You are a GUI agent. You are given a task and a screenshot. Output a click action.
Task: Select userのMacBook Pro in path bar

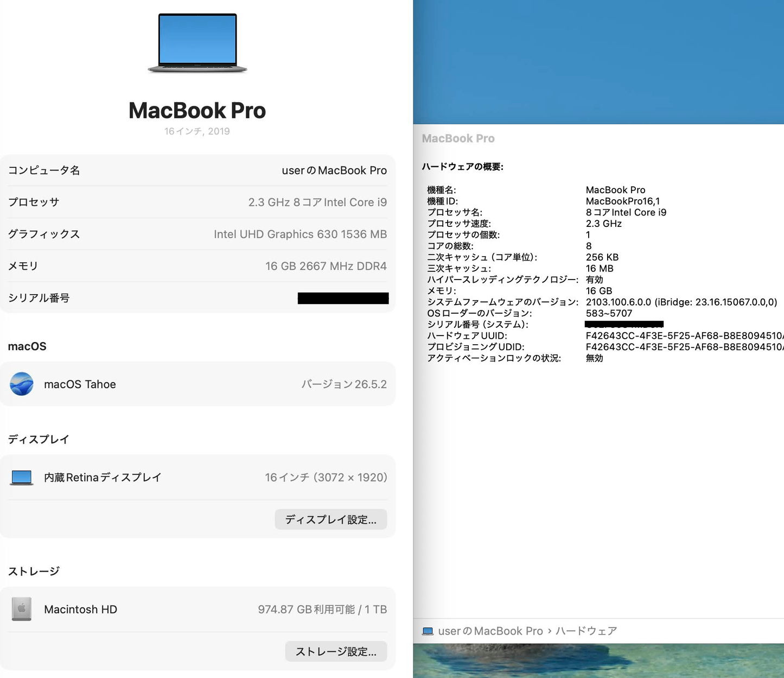click(x=490, y=631)
